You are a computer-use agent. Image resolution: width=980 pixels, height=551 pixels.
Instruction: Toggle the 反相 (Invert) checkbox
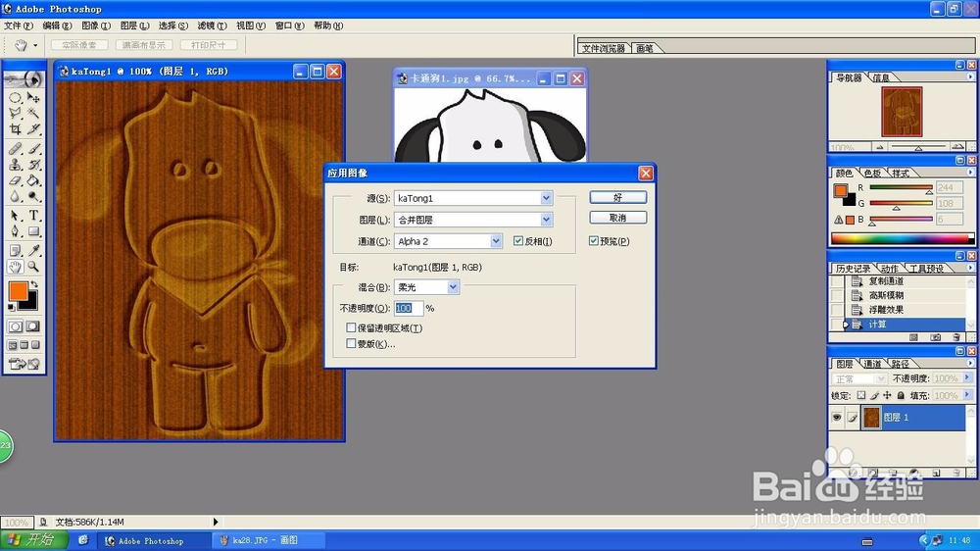point(518,241)
